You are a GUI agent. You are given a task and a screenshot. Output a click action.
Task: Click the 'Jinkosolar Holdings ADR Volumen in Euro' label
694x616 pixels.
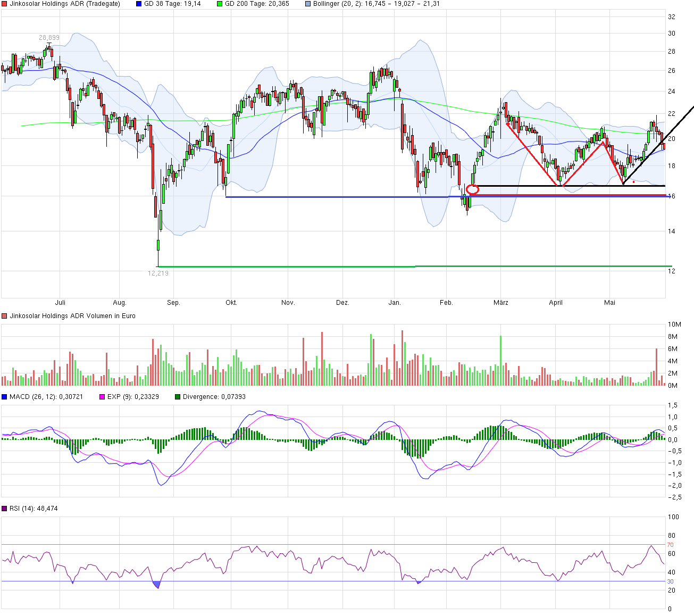72,316
